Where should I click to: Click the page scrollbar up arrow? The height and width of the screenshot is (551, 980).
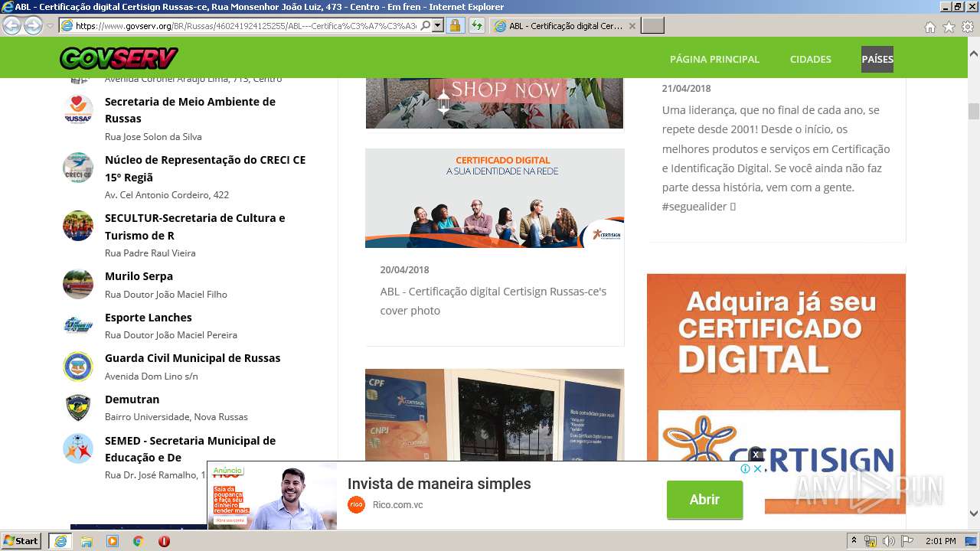click(x=973, y=54)
